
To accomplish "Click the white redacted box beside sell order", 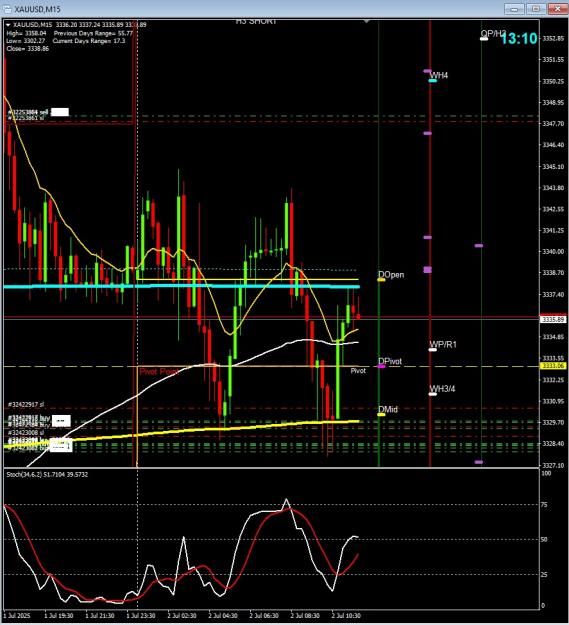I will 60,112.
